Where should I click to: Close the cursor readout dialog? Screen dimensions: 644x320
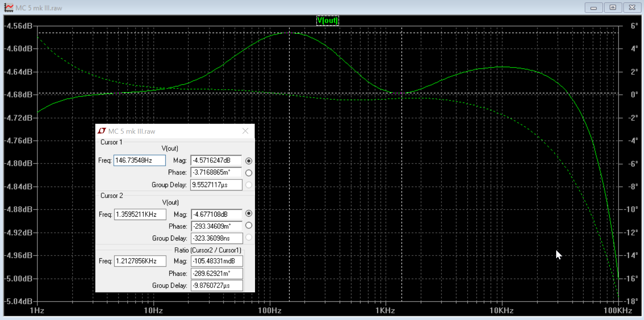pos(245,131)
